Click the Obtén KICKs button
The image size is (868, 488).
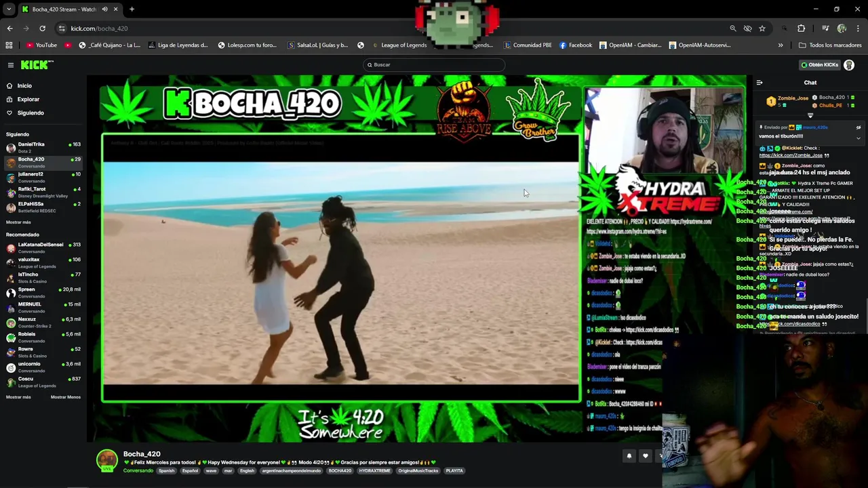click(819, 65)
